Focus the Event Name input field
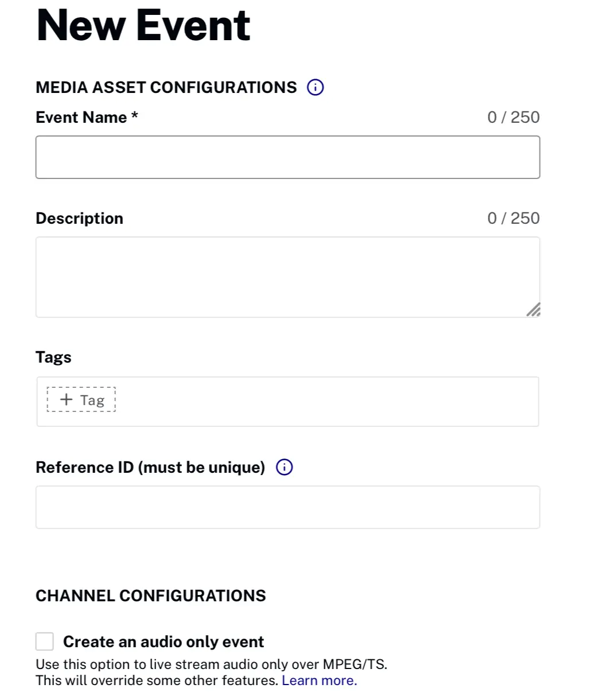Screen dimensions: 598x700 (288, 157)
